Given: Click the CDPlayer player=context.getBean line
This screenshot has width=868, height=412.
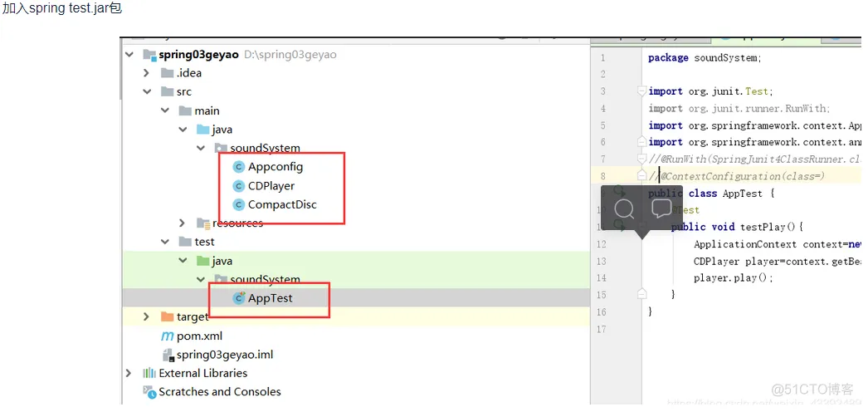Looking at the screenshot, I should coord(777,261).
